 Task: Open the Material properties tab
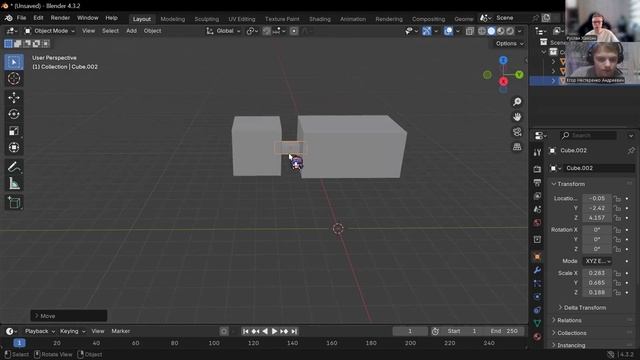click(537, 337)
